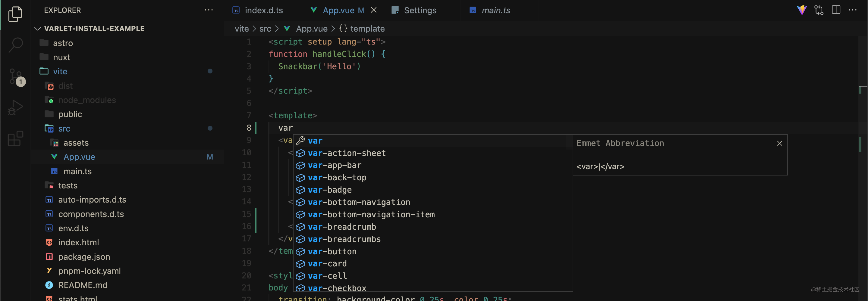Select var-button from the suggestion list
This screenshot has height=301, width=868.
pyautogui.click(x=332, y=252)
